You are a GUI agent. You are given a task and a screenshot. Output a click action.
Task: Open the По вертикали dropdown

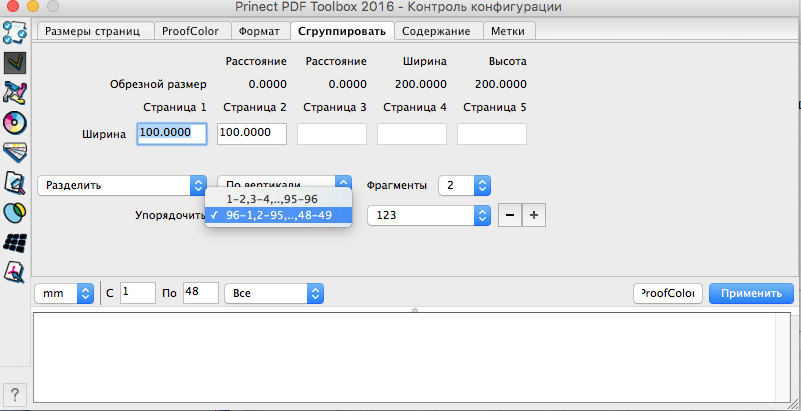[285, 184]
